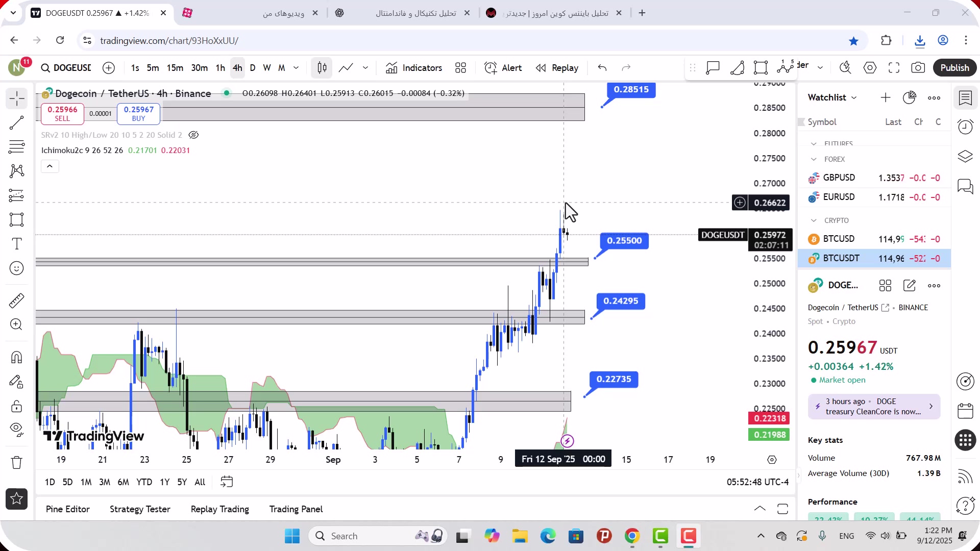Open forecasting and measurement tools
Image resolution: width=980 pixels, height=551 pixels.
(17, 195)
